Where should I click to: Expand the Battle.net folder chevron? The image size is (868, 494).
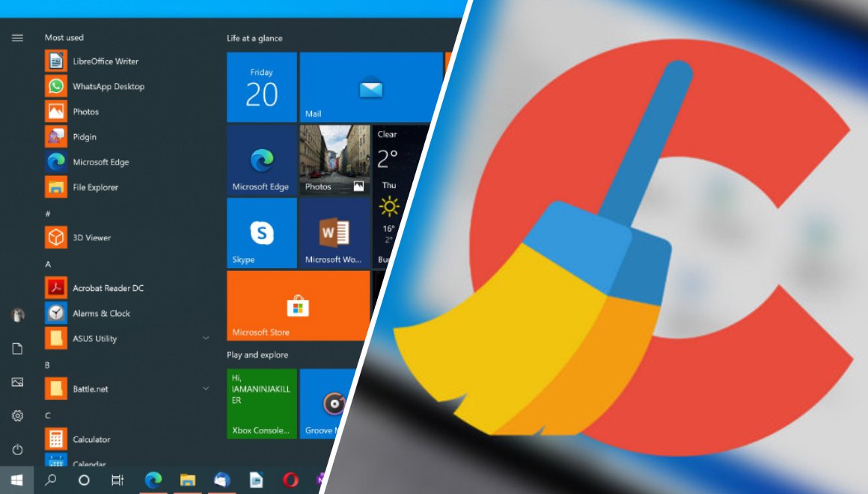pos(206,388)
